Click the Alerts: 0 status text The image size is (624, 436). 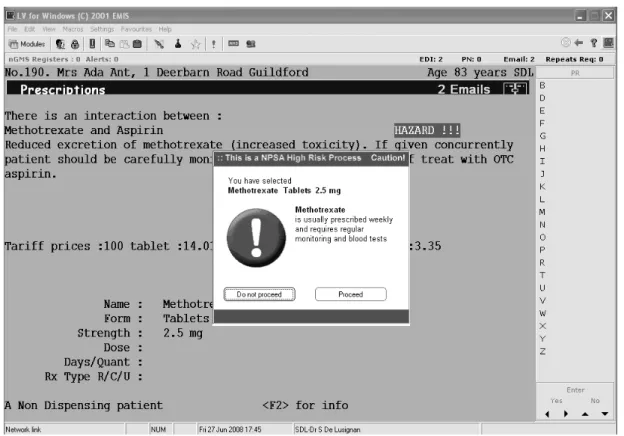tap(102, 59)
